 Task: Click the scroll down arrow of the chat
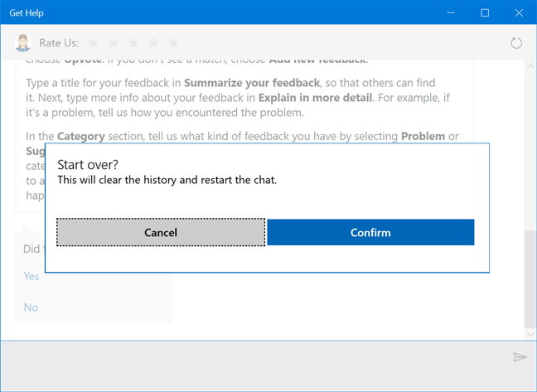pyautogui.click(x=530, y=334)
